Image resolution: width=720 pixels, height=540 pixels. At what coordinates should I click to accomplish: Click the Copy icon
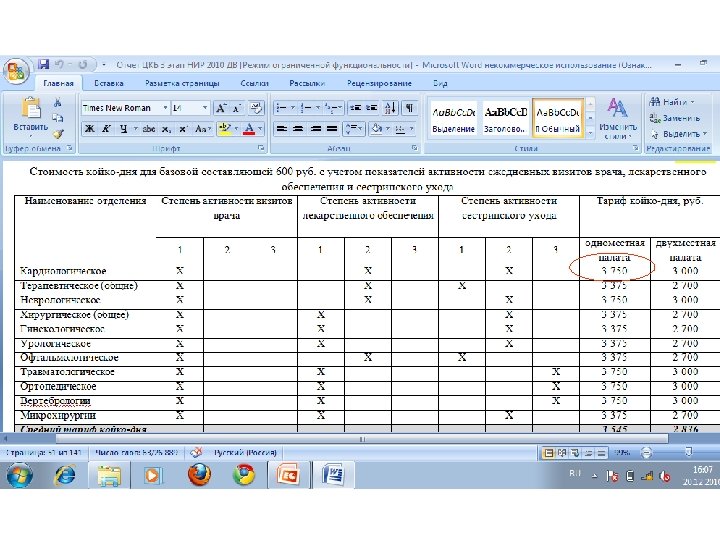[58, 118]
